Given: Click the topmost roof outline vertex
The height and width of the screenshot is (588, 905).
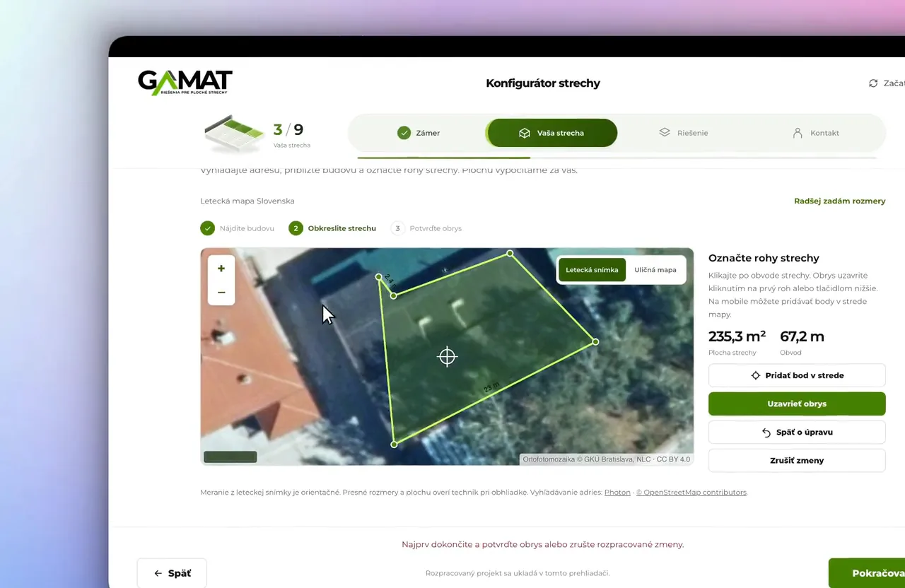Looking at the screenshot, I should (510, 253).
